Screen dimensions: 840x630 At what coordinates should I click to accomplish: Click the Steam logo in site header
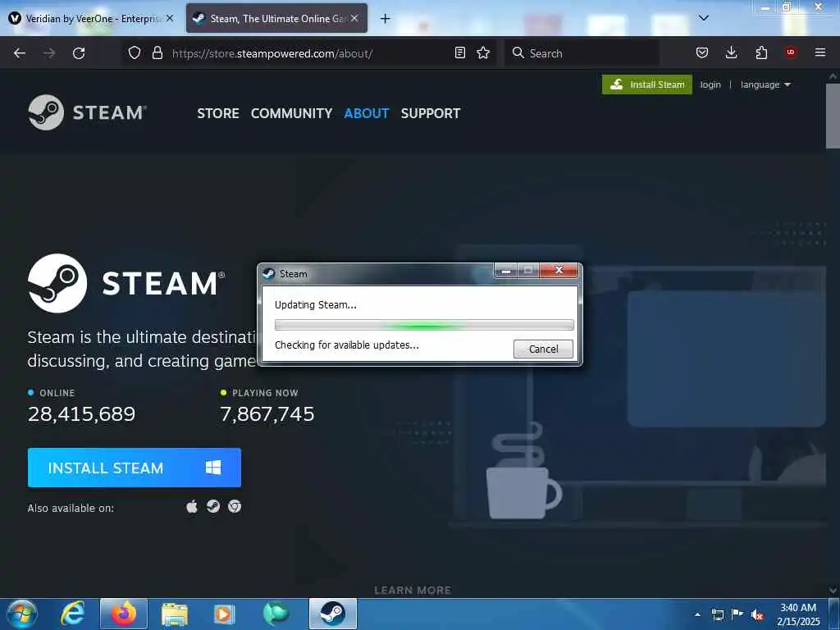click(x=87, y=112)
